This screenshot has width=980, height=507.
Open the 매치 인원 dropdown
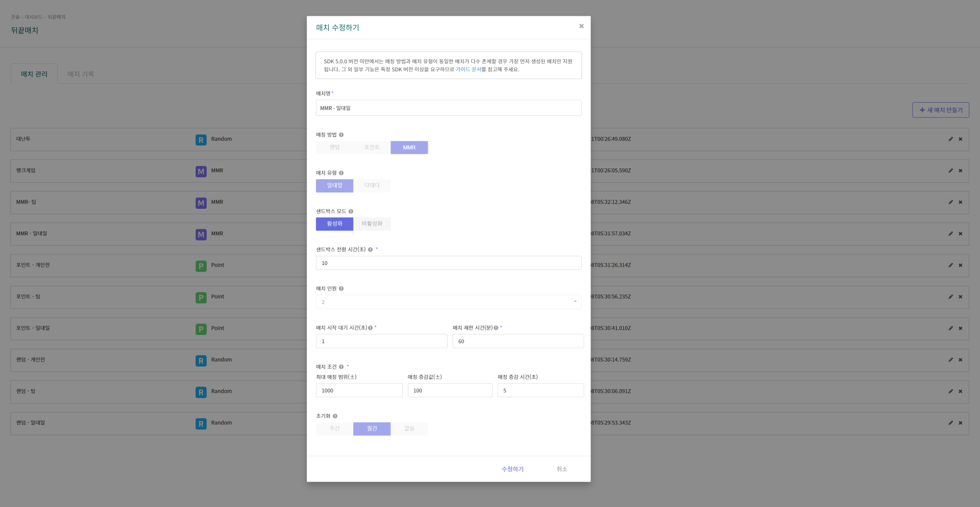pos(448,302)
